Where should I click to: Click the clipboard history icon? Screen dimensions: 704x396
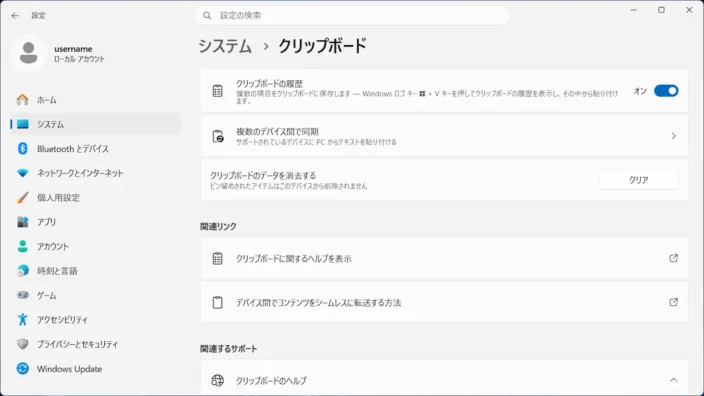(x=217, y=91)
